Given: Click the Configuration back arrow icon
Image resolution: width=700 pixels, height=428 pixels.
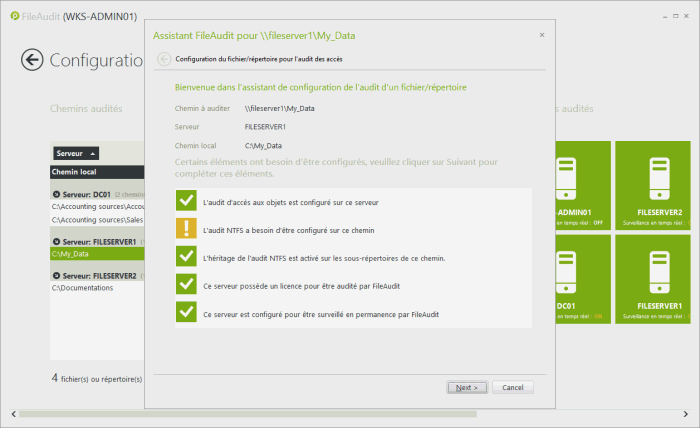Looking at the screenshot, I should pyautogui.click(x=33, y=59).
